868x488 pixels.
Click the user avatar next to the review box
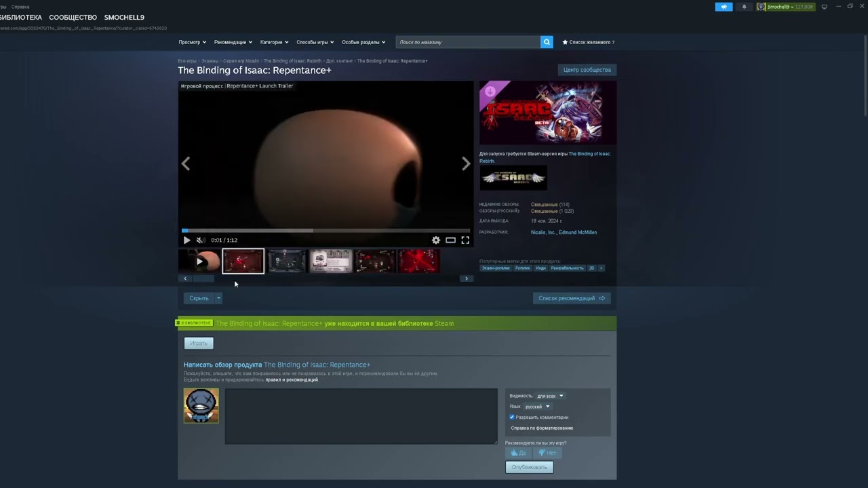201,405
